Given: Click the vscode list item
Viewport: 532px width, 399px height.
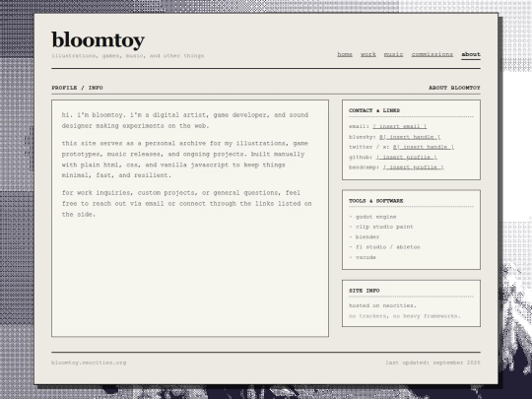Looking at the screenshot, I should click(363, 257).
